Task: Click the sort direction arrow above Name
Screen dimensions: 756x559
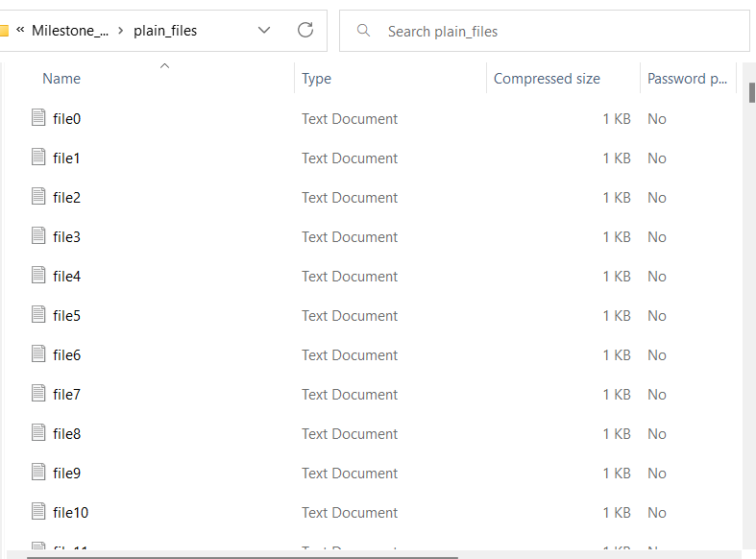Action: [164, 66]
